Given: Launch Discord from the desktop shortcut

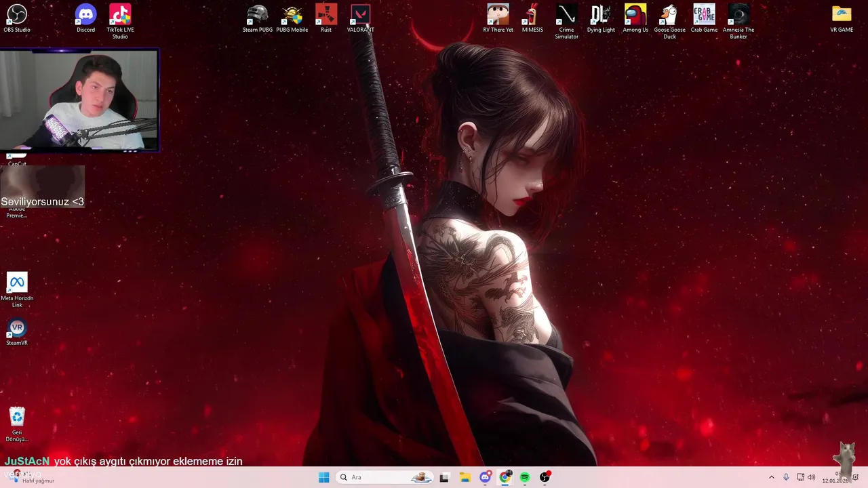Looking at the screenshot, I should tap(85, 18).
